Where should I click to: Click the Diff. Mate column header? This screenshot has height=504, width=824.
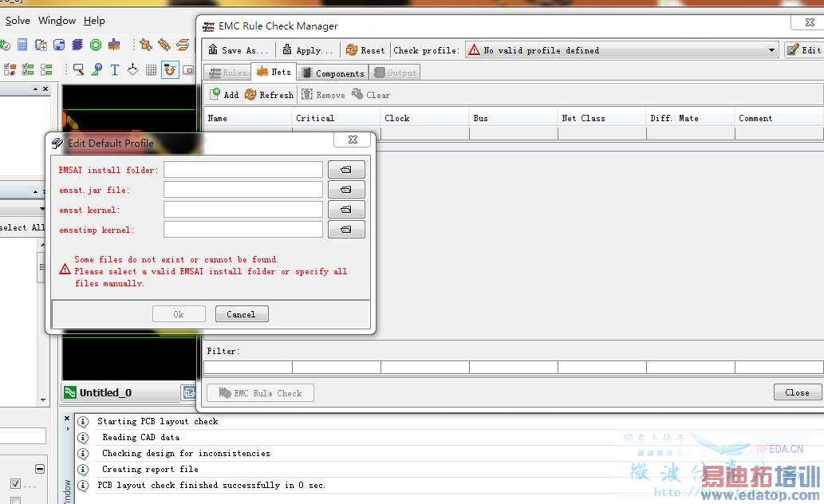[x=691, y=118]
